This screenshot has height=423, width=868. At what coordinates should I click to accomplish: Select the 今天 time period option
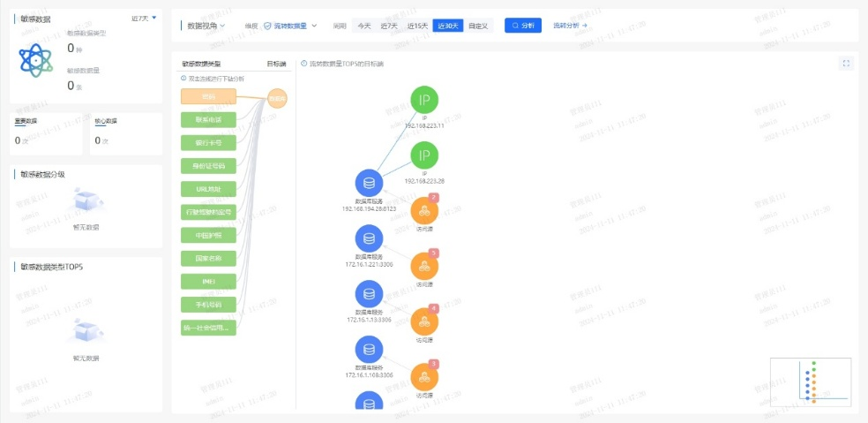(x=364, y=26)
